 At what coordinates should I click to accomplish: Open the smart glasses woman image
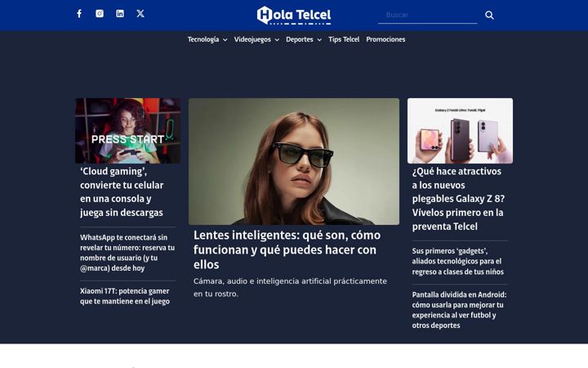click(x=294, y=161)
